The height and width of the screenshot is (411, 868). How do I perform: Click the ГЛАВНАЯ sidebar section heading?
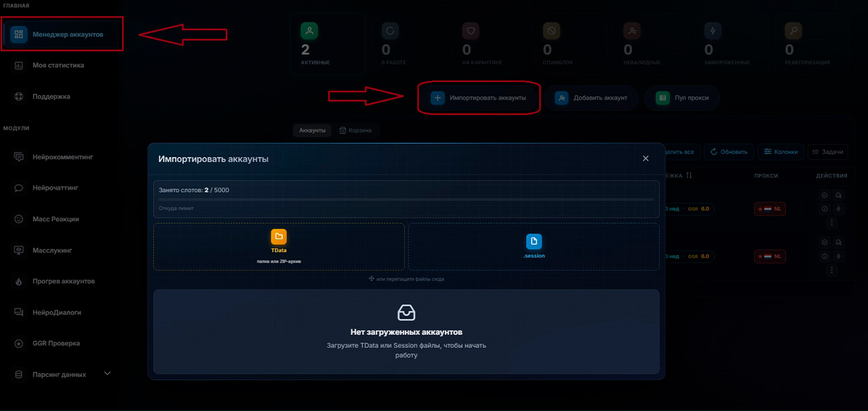(x=16, y=5)
